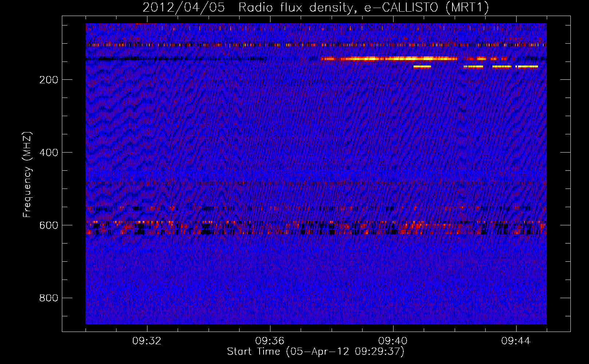589x364 pixels.
Task: Click the 200 frequency tick label
Action: [49, 80]
